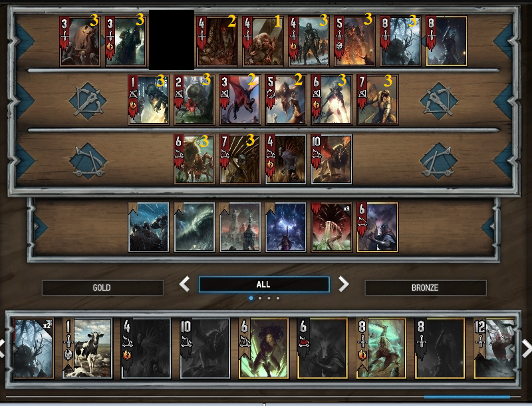
Task: Click the blue collection scrollbar thumb
Action: click(x=467, y=397)
